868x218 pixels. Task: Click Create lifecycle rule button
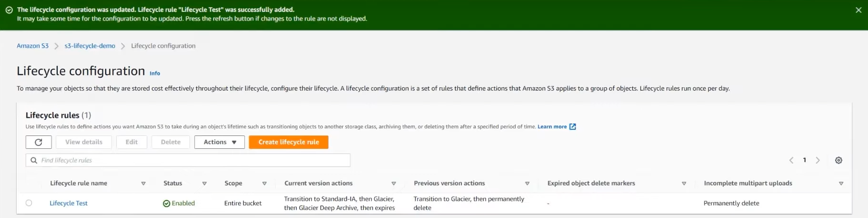pos(289,142)
